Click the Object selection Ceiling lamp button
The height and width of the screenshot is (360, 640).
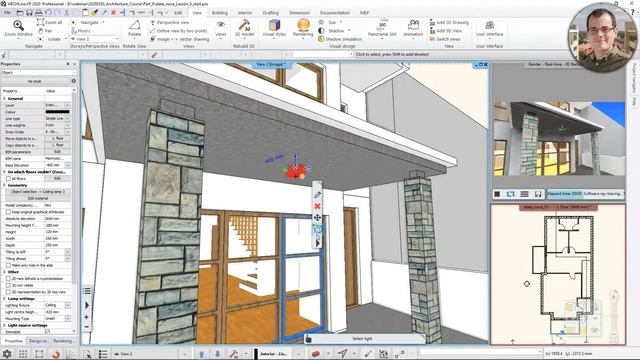pyautogui.click(x=38, y=191)
